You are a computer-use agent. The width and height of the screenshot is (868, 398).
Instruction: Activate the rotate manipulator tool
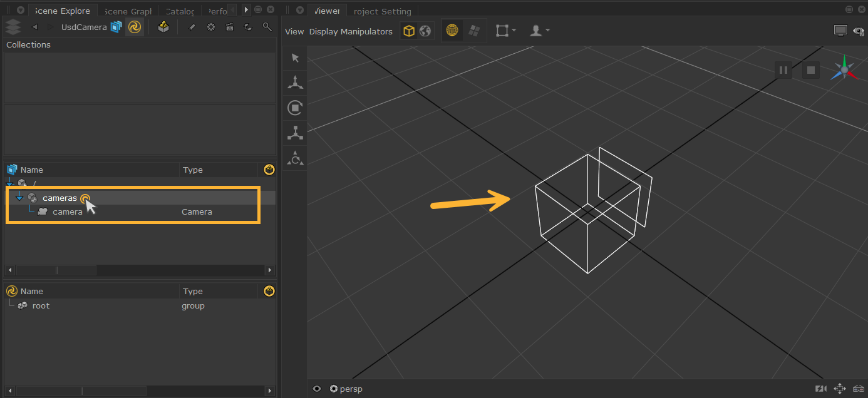[295, 108]
